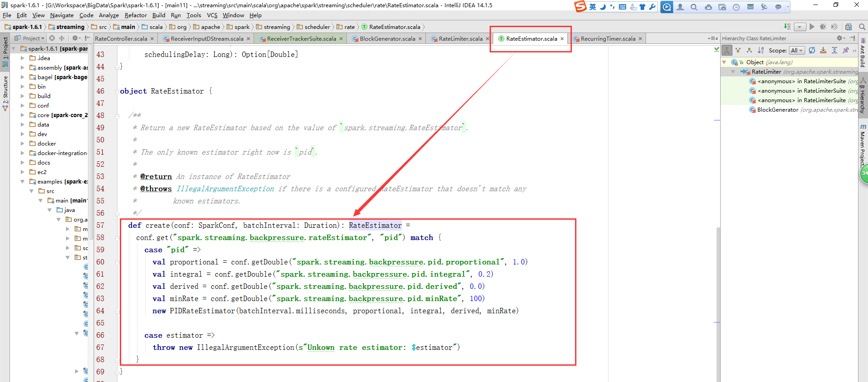Viewport: 868px width, 382px height.
Task: Show hidden editor tabs list
Action: pos(713,38)
